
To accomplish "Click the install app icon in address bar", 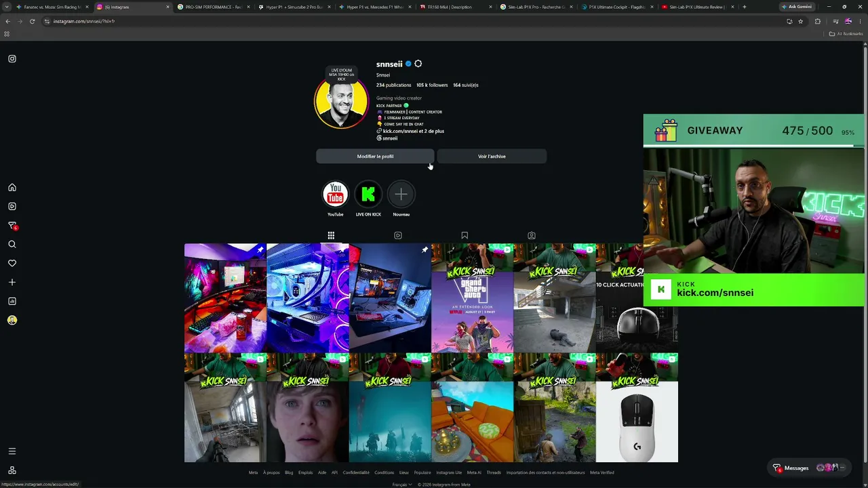I will tap(789, 21).
